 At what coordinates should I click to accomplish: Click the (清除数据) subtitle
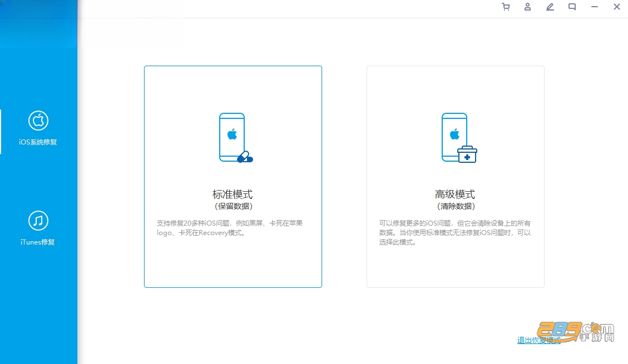coord(456,206)
